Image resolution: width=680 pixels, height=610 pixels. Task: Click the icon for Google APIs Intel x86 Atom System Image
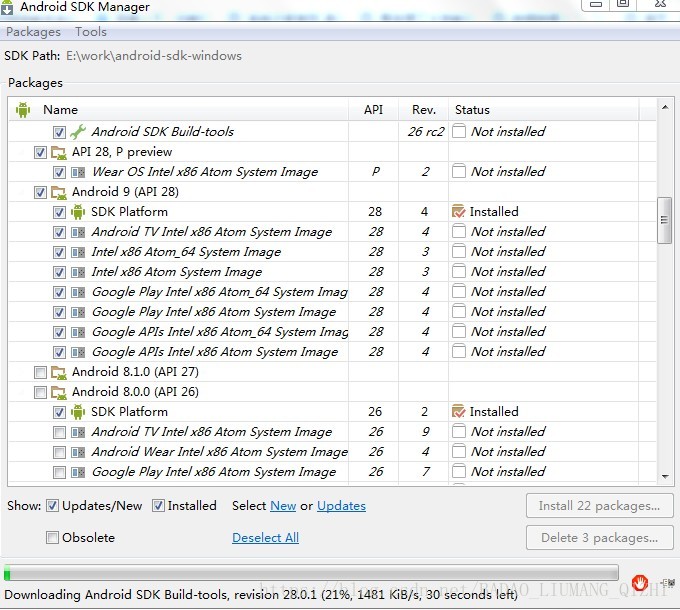point(78,352)
